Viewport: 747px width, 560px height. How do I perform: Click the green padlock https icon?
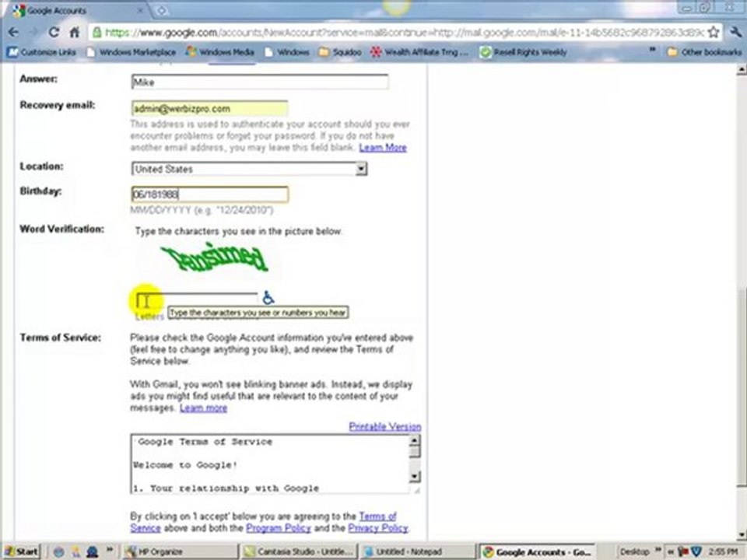point(96,33)
